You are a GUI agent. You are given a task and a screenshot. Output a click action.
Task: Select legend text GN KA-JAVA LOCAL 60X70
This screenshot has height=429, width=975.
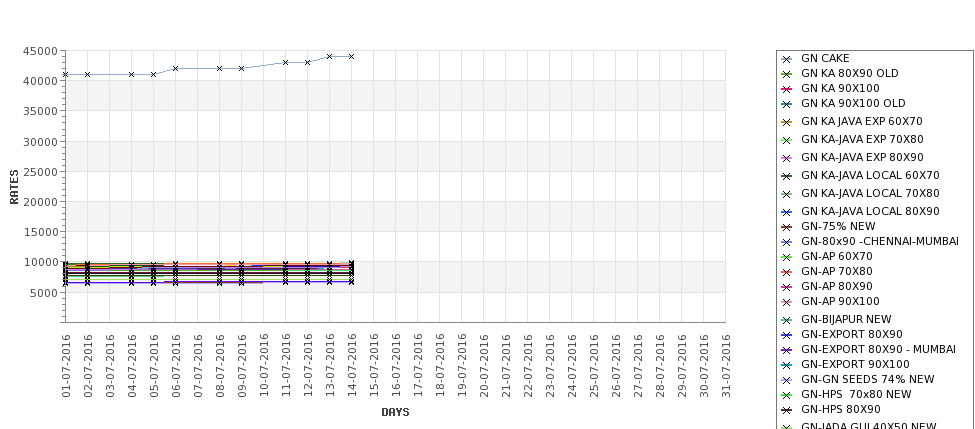coord(870,175)
